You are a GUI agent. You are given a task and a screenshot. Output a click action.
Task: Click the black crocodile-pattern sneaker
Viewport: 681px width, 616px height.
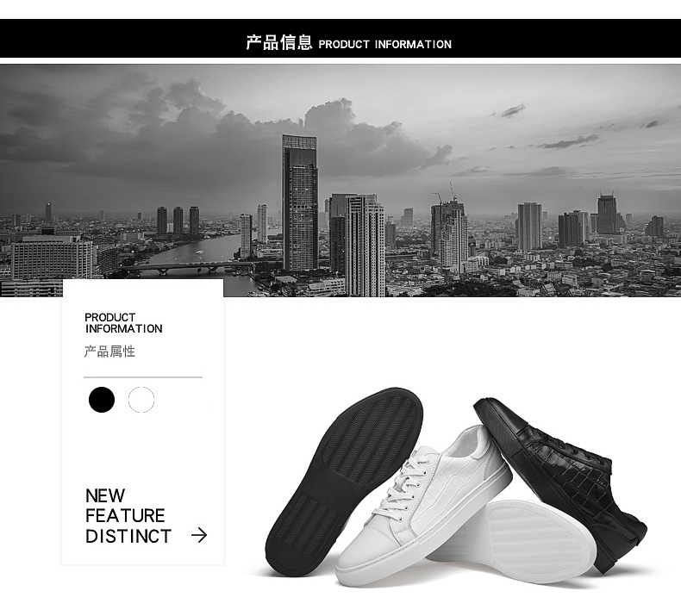point(560,482)
